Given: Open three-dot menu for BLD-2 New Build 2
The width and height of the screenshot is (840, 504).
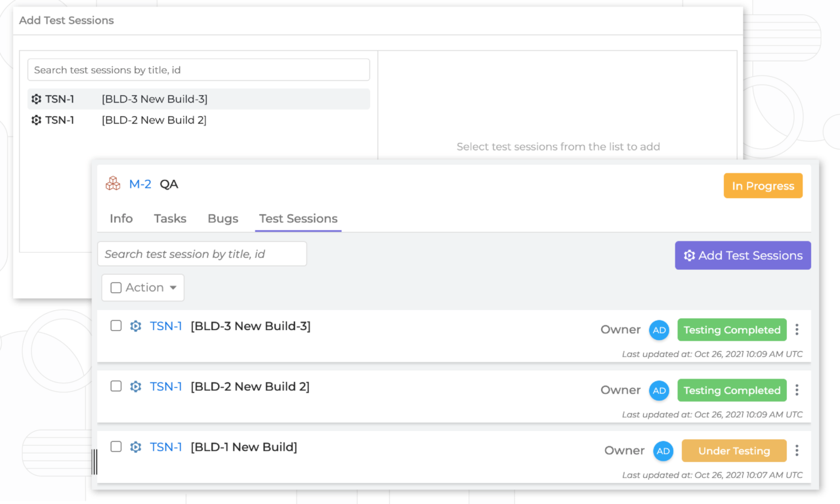Looking at the screenshot, I should 797,390.
